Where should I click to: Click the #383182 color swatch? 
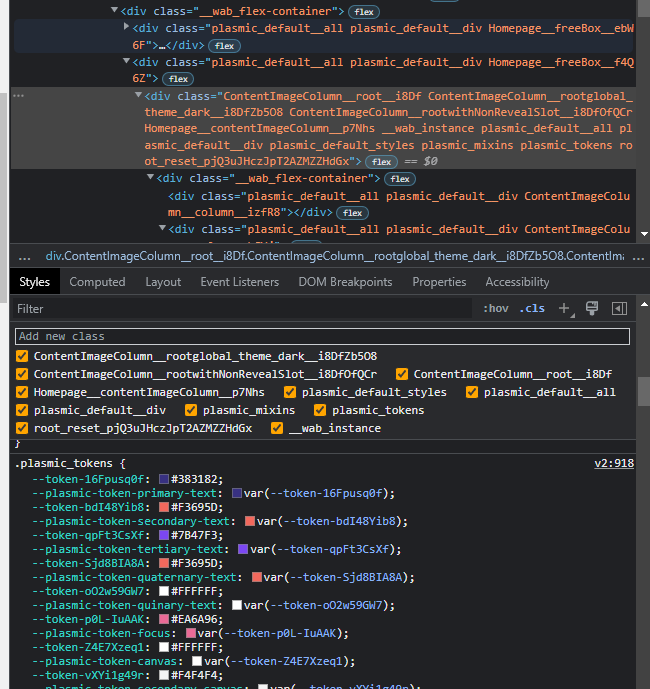[164, 479]
